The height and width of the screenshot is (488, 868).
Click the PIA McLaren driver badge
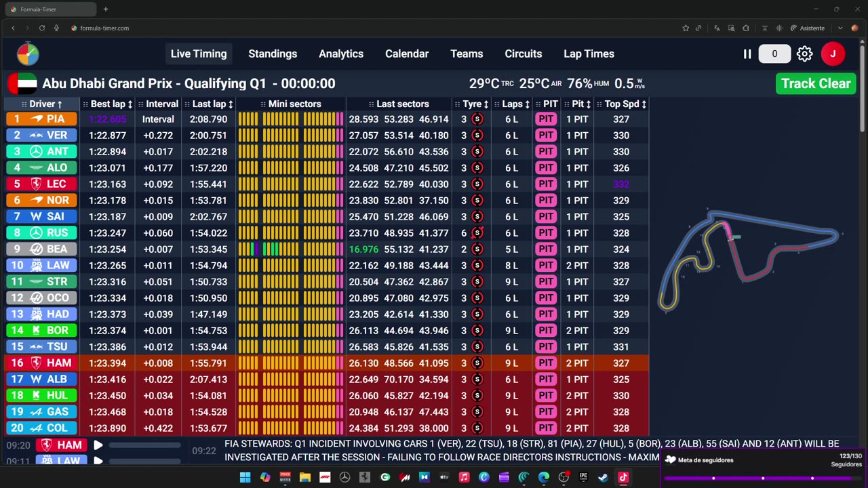pyautogui.click(x=41, y=119)
